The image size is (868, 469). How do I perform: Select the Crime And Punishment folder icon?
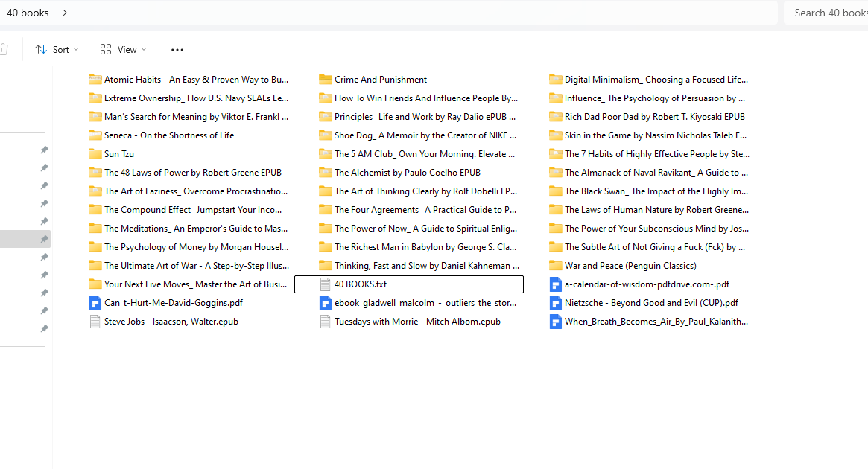(x=326, y=80)
